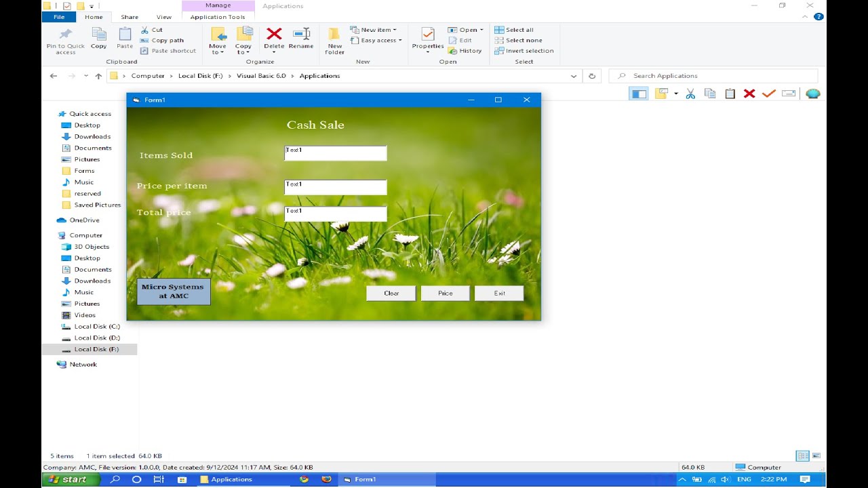Click the Cut scissors in the ribbon

pos(145,30)
